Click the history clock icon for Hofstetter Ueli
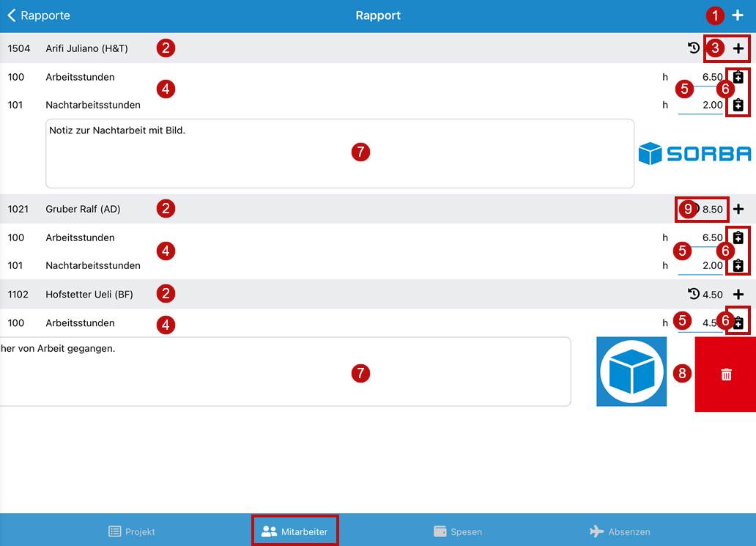This screenshot has width=756, height=546. point(694,294)
